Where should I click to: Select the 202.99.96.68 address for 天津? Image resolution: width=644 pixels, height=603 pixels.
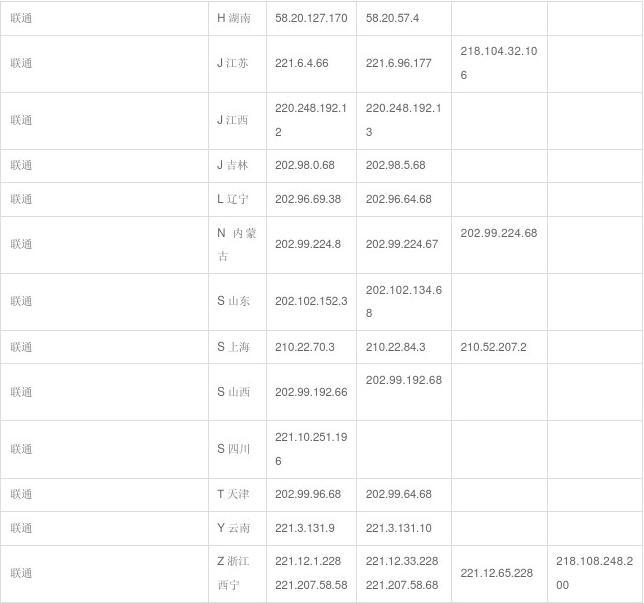[x=308, y=494]
